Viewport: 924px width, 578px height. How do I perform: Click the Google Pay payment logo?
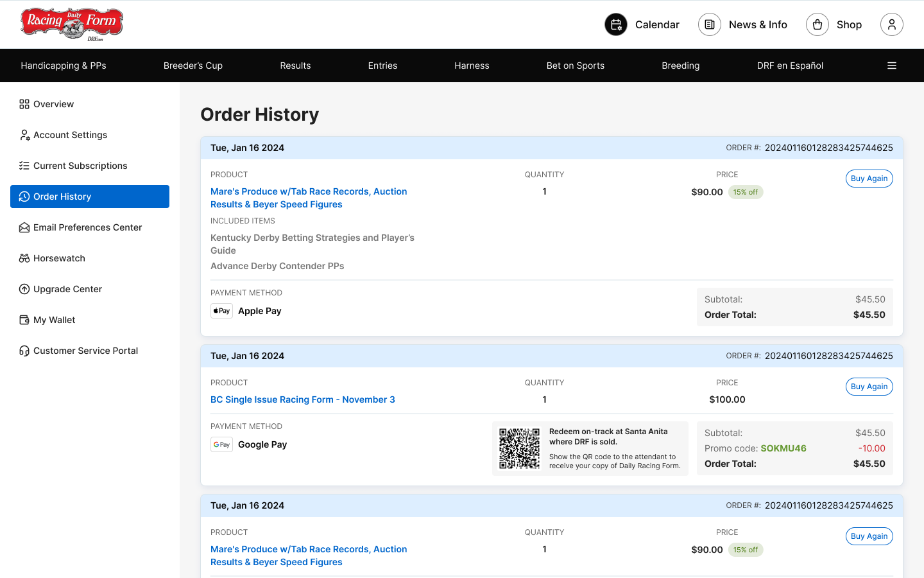coord(221,444)
